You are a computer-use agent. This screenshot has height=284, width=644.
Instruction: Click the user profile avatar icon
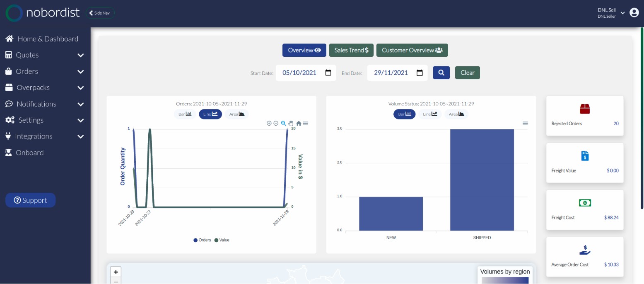click(x=634, y=13)
